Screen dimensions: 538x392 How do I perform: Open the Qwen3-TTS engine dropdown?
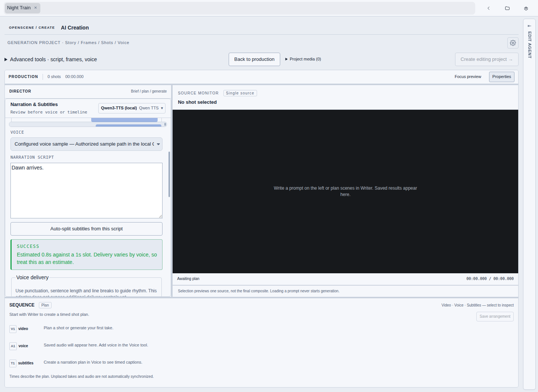tap(132, 108)
